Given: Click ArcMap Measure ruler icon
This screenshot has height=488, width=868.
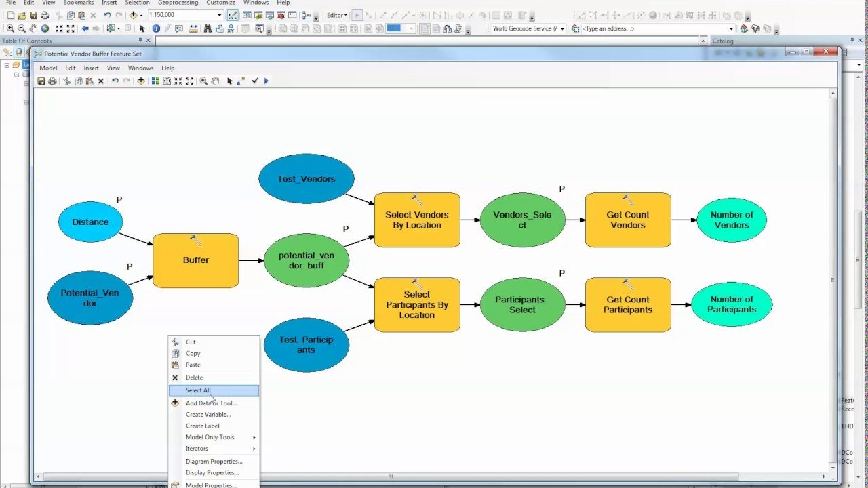Looking at the screenshot, I should (x=193, y=28).
